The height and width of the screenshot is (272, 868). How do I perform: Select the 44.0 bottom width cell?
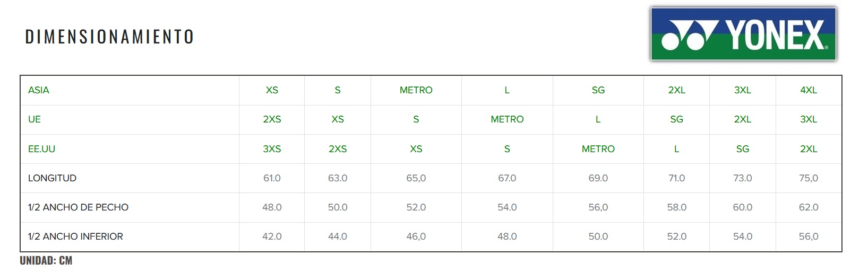point(338,236)
